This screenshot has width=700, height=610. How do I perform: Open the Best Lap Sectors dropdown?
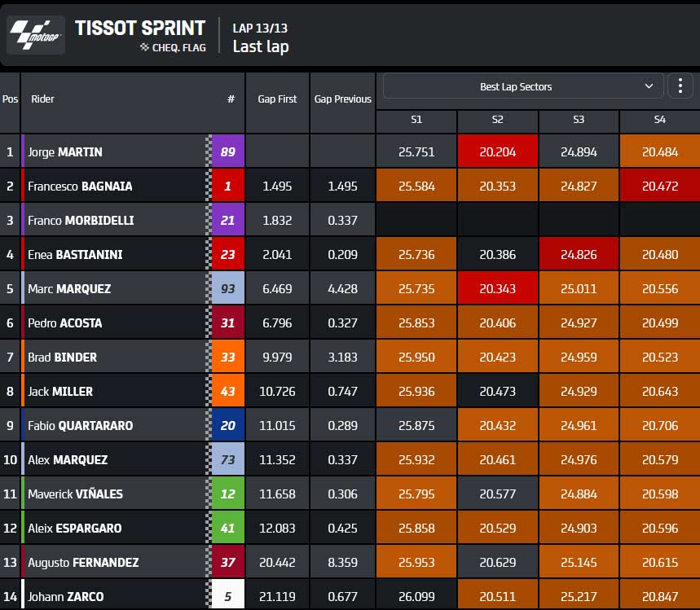523,86
